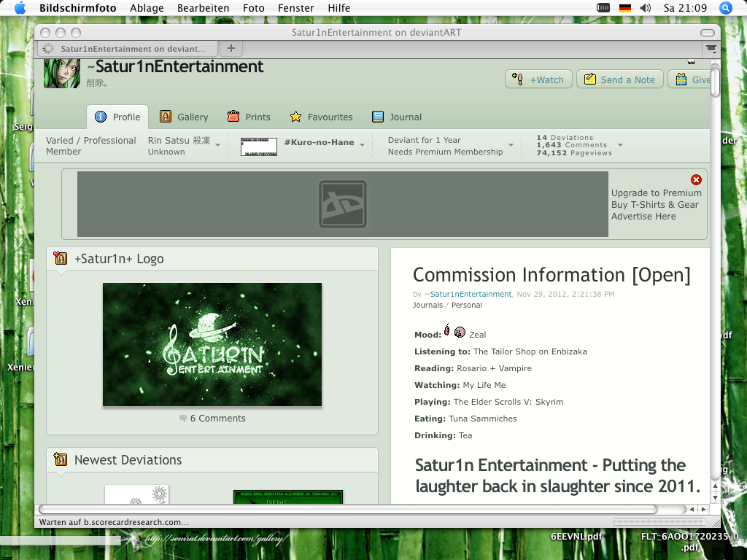Click the Commission Information [Open] journal title
747x560 pixels.
click(x=551, y=275)
